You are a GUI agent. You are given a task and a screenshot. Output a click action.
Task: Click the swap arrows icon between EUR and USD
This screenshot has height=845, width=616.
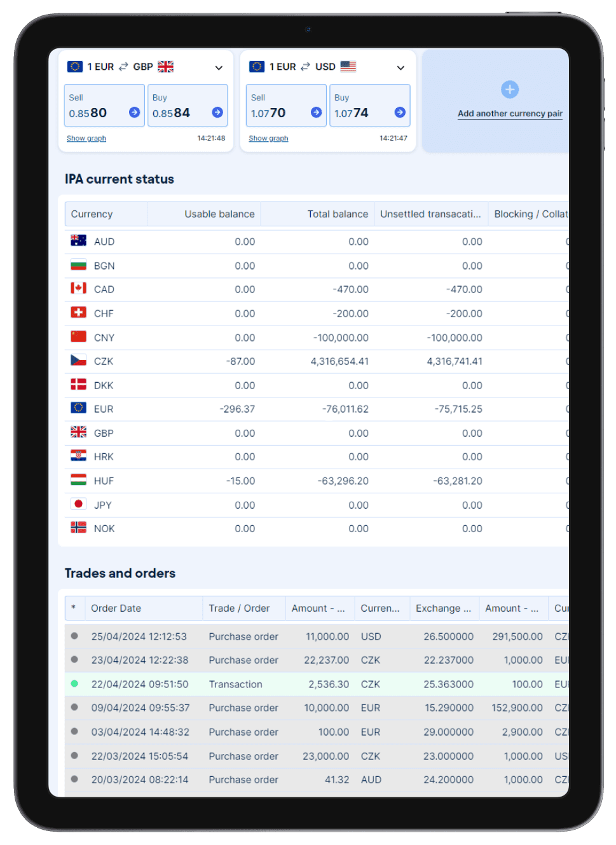coord(306,67)
